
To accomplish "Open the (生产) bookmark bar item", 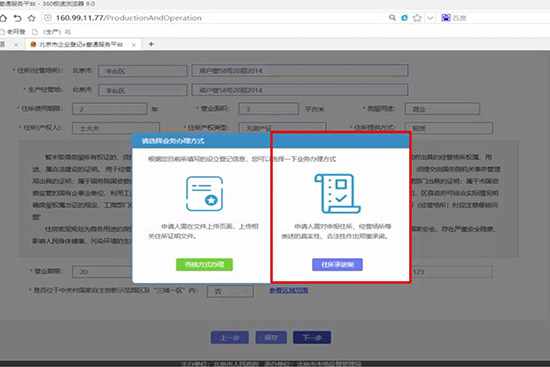I will 52,32.
